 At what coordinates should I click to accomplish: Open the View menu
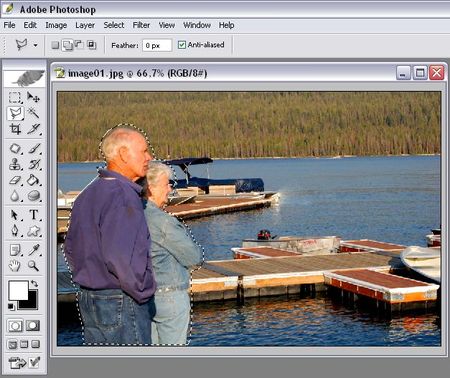pyautogui.click(x=167, y=25)
